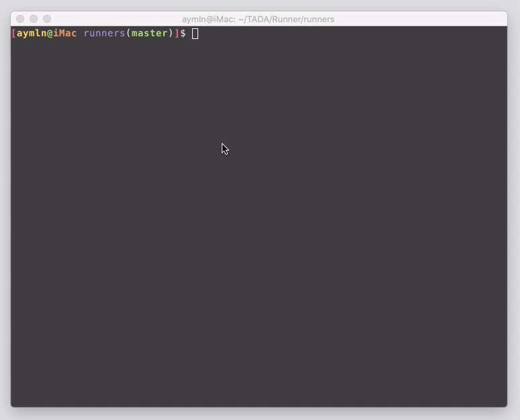520x420 pixels.
Task: Click the window title 'aymln@iMac: ~/TADA/Runner/runners'
Action: coord(258,19)
